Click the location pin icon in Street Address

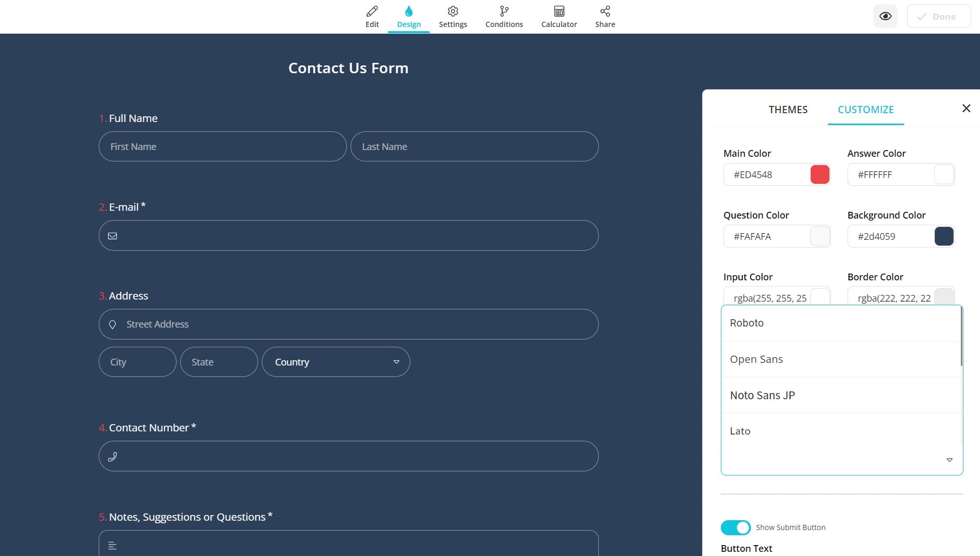113,324
